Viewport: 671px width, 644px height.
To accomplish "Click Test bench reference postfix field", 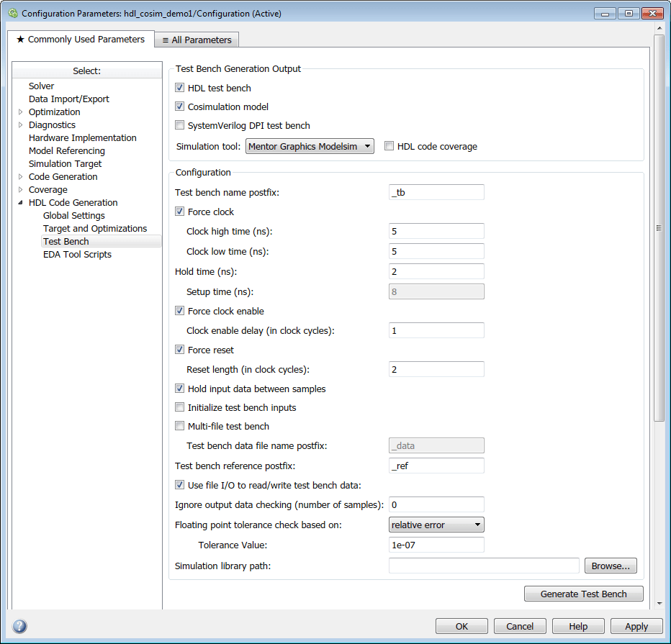I will click(x=436, y=466).
